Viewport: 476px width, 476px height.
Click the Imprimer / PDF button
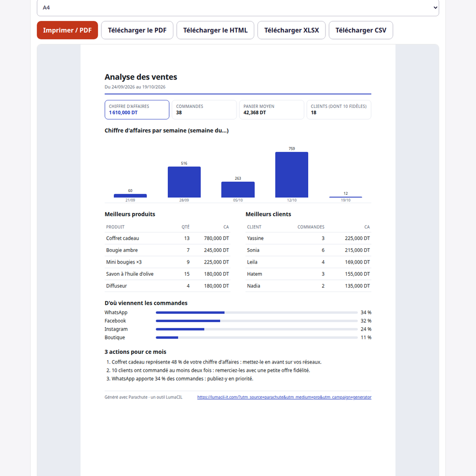tap(67, 30)
